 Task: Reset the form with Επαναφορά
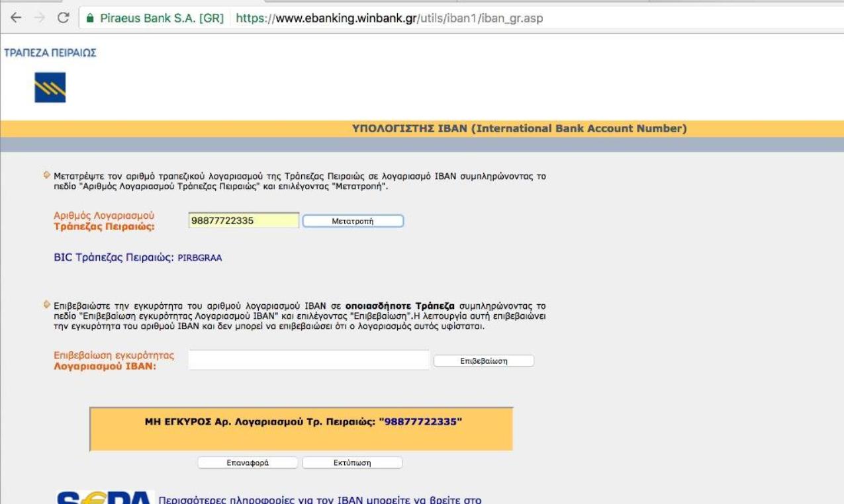tap(248, 463)
